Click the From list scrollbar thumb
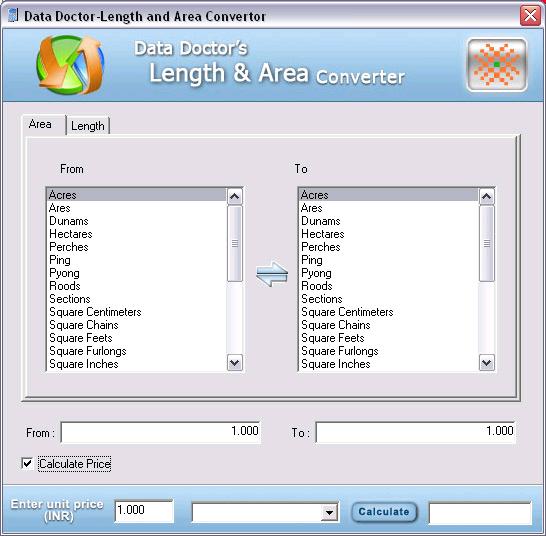Screen dimensions: 546x536 click(x=235, y=243)
